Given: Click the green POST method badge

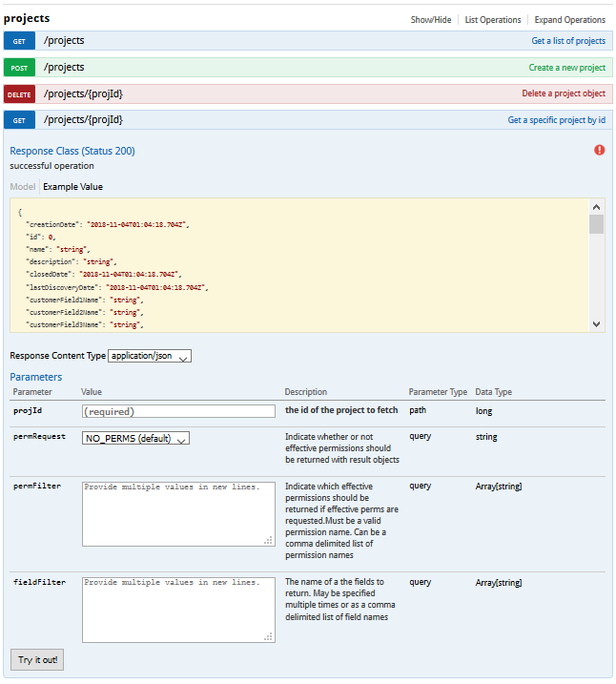Looking at the screenshot, I should tap(19, 68).
